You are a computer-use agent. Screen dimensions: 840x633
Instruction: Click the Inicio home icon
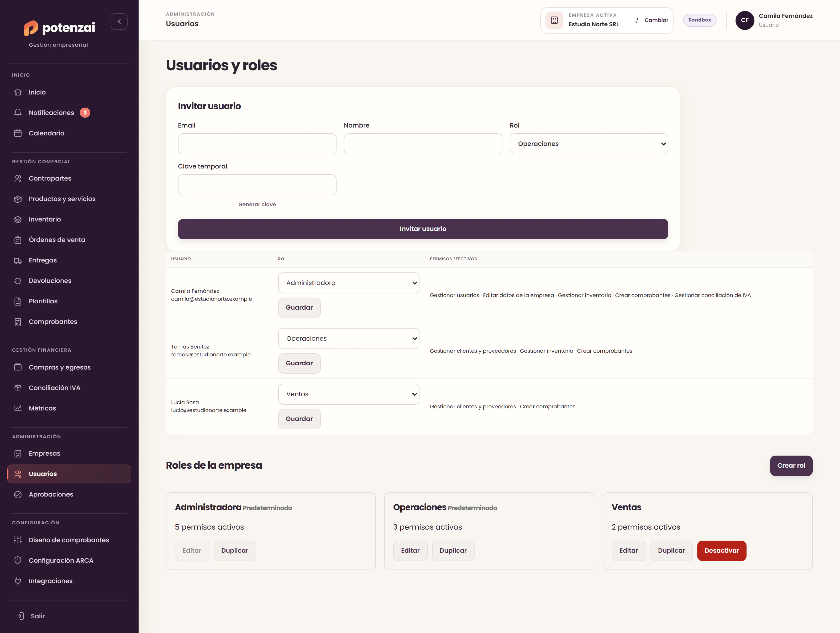pyautogui.click(x=18, y=92)
